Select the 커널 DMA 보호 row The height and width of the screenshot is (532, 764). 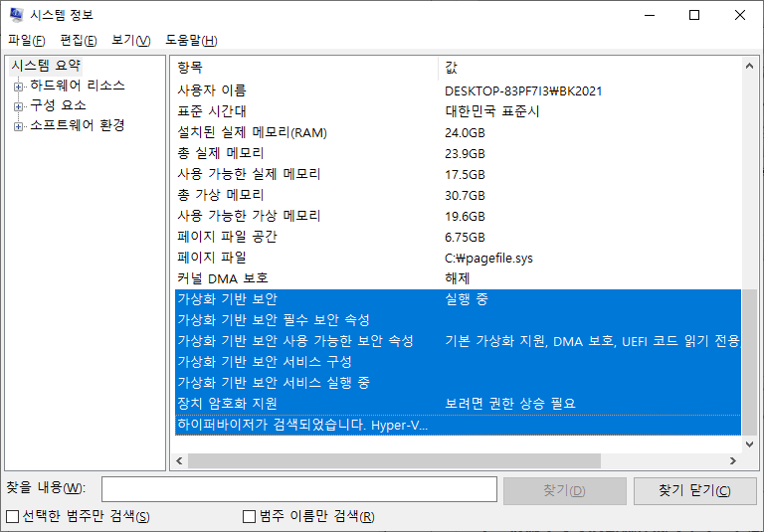tap(458, 278)
